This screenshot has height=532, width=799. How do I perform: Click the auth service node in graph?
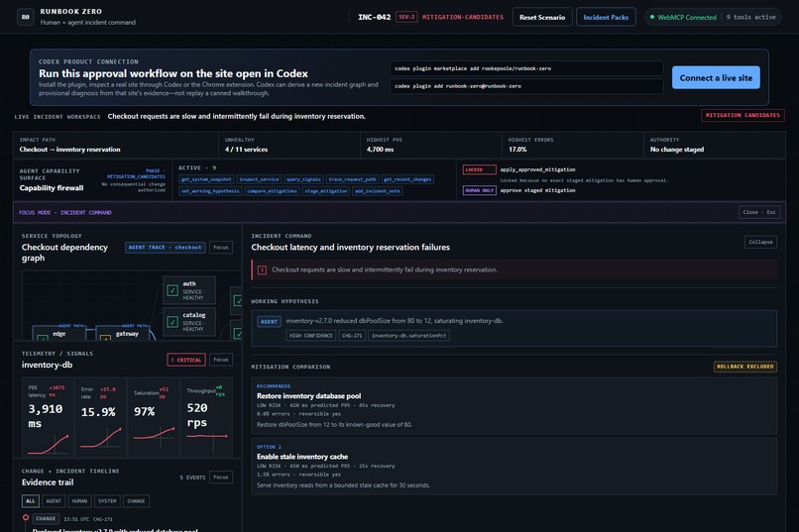pos(189,290)
